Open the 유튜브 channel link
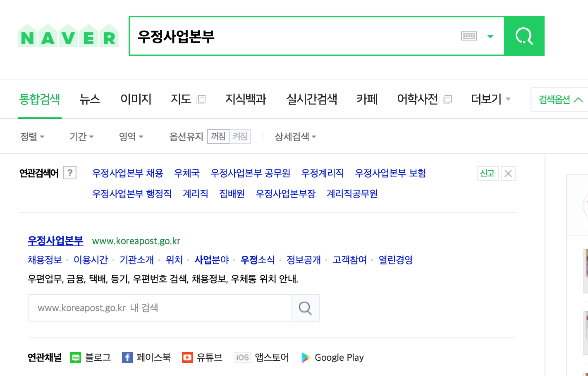Image resolution: width=588 pixels, height=376 pixels. (202, 357)
